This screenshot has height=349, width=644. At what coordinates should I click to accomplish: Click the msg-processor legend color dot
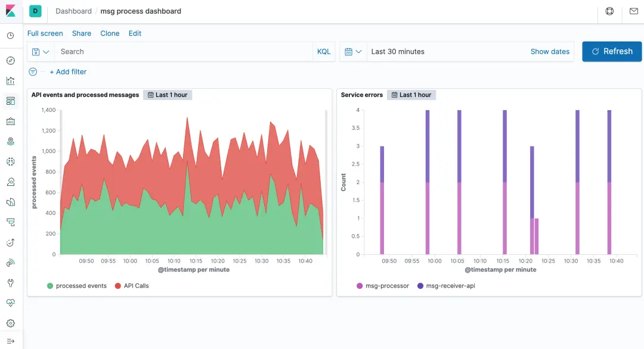pos(360,286)
